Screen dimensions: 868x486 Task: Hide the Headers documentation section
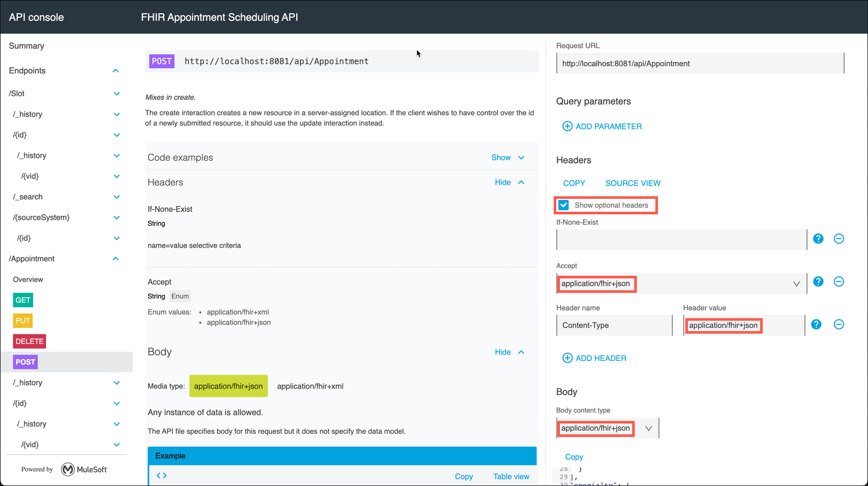[509, 182]
